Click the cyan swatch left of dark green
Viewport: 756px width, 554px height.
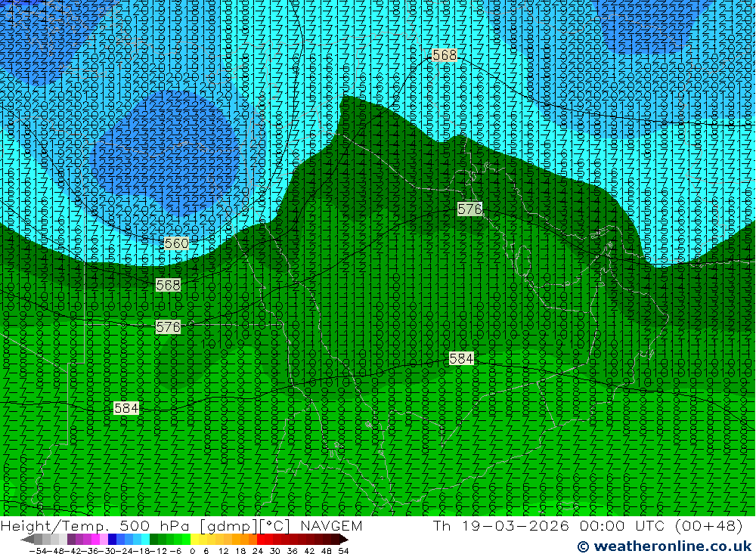[145, 540]
